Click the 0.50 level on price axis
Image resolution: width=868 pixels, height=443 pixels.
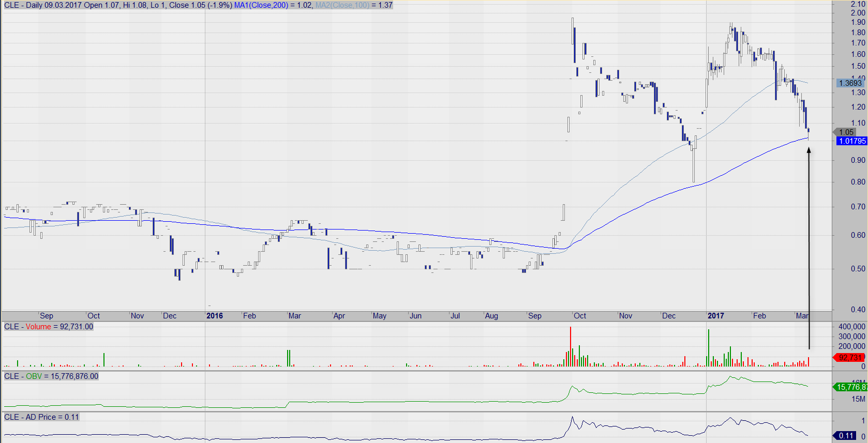pos(858,269)
